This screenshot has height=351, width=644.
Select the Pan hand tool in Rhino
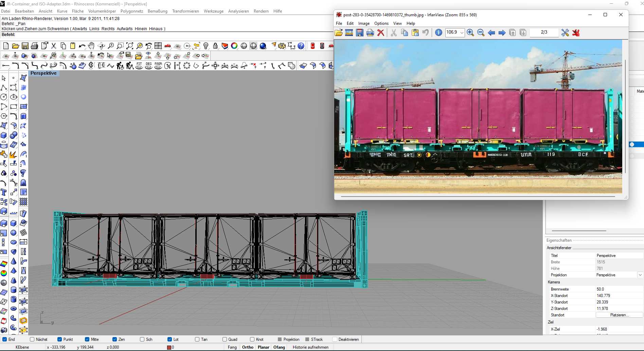coord(91,46)
